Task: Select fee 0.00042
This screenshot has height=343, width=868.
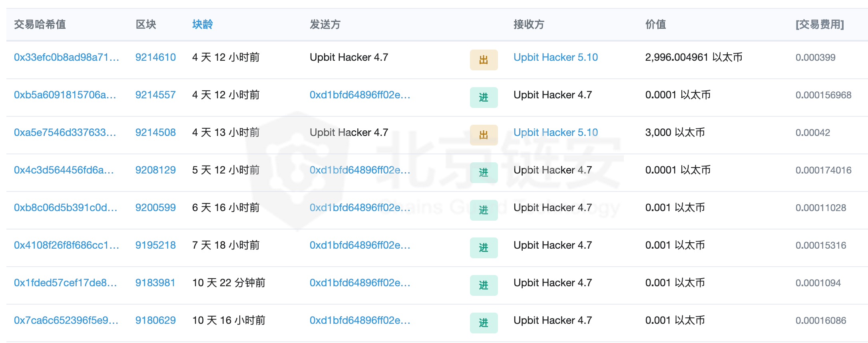Action: click(x=813, y=132)
